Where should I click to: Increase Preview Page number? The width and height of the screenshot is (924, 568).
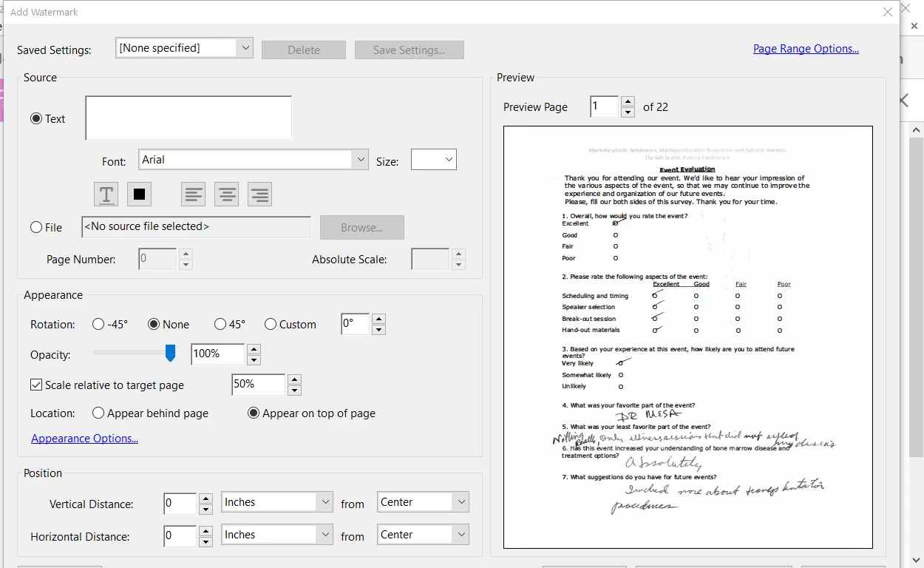pos(628,101)
